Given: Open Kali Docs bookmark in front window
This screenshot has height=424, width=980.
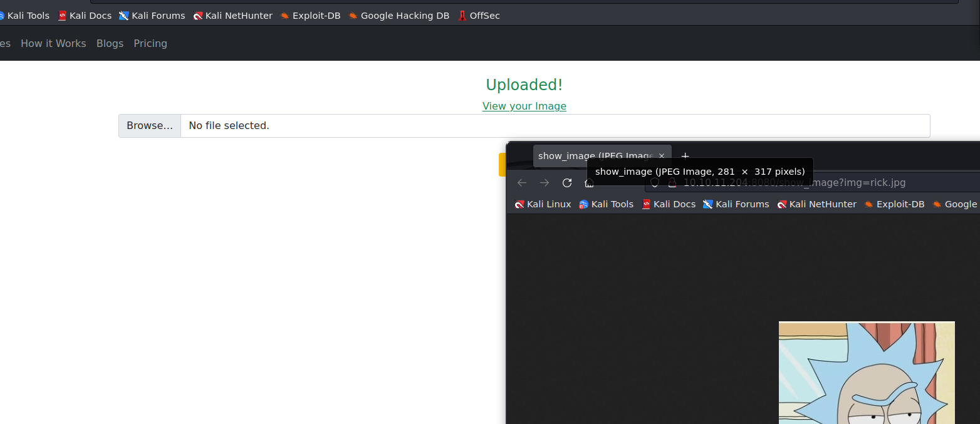Looking at the screenshot, I should pyautogui.click(x=669, y=204).
